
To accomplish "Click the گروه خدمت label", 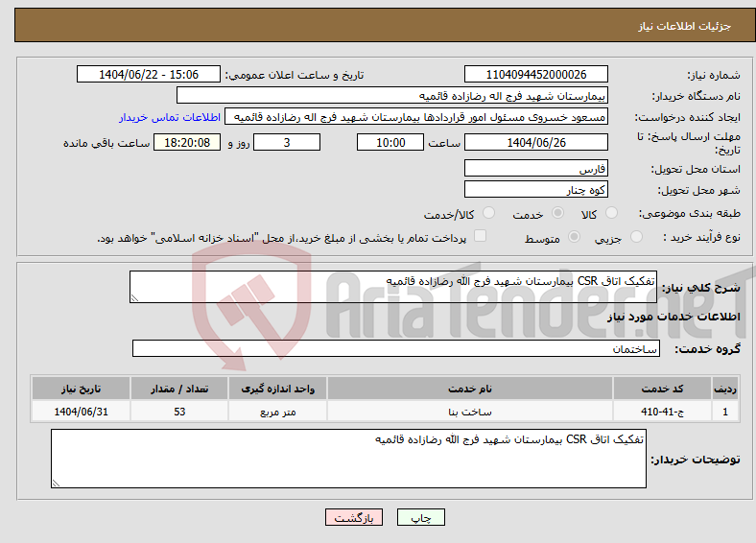I will [707, 349].
